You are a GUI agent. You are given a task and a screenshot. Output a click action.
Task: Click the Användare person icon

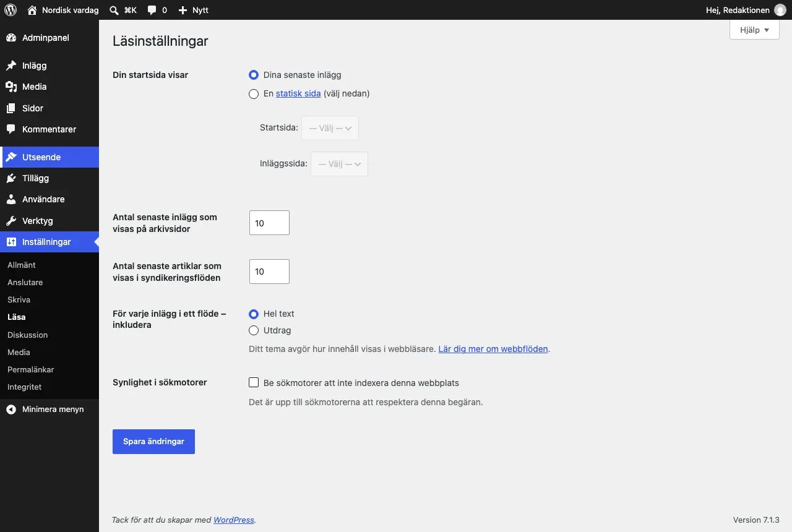pos(11,199)
